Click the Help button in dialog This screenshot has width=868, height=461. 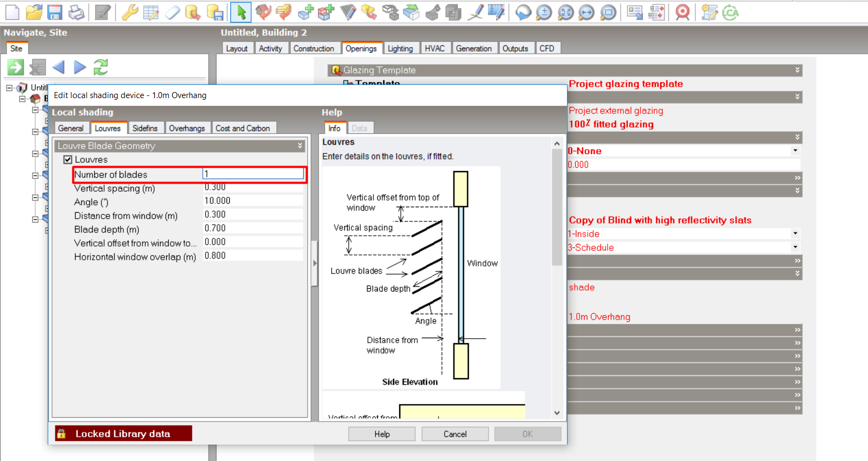(382, 434)
